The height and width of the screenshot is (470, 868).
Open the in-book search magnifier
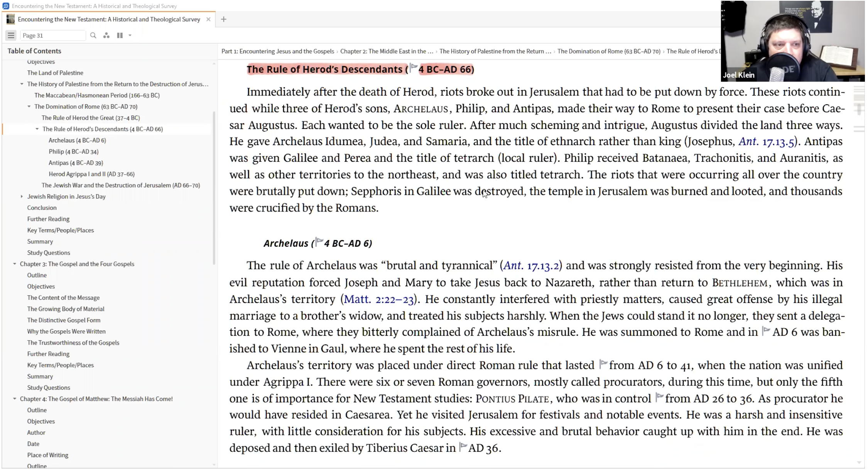coord(93,36)
